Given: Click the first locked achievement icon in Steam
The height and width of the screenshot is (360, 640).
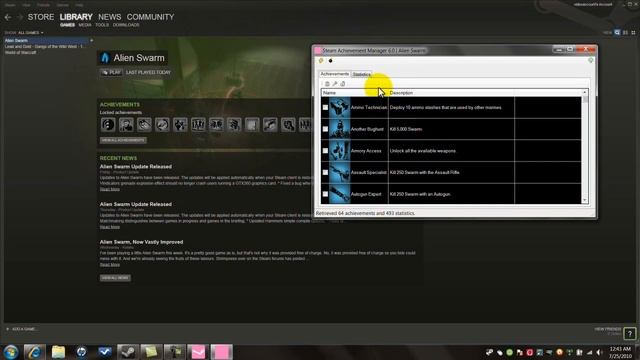Looking at the screenshot, I should coord(108,124).
